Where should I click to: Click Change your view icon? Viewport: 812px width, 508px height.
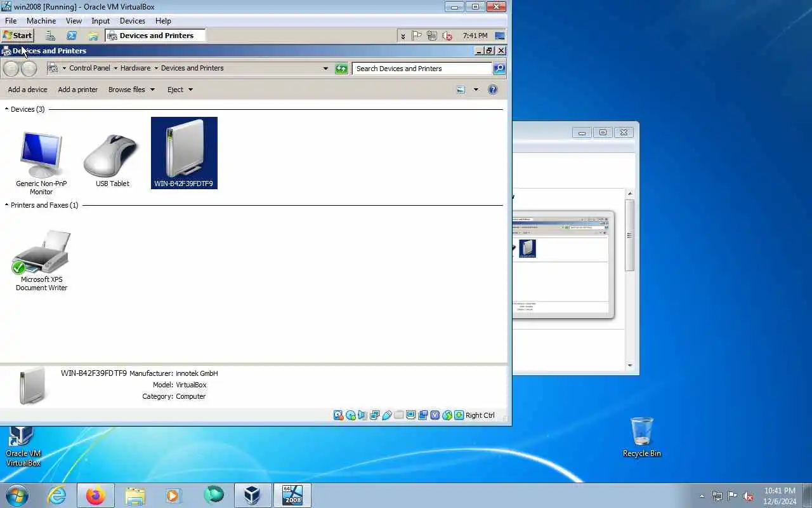(461, 90)
